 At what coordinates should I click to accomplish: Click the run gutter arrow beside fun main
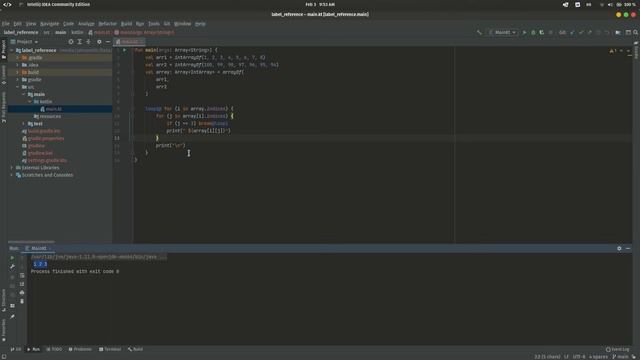pyautogui.click(x=125, y=50)
